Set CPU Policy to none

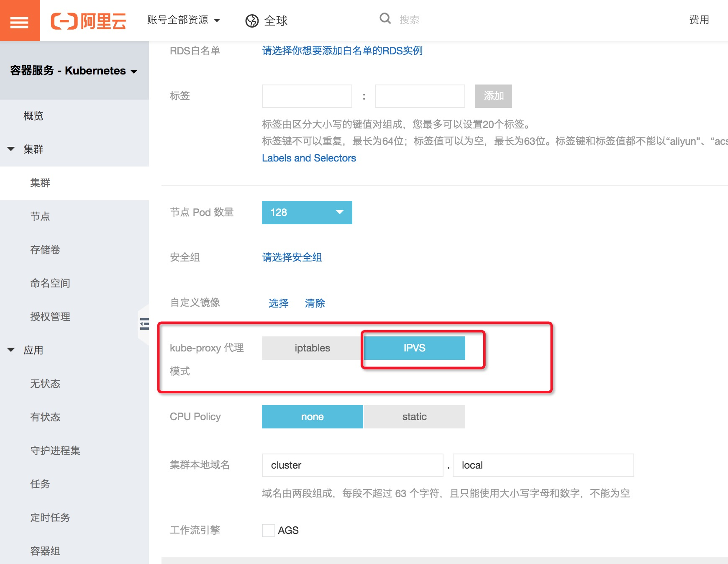click(x=312, y=417)
